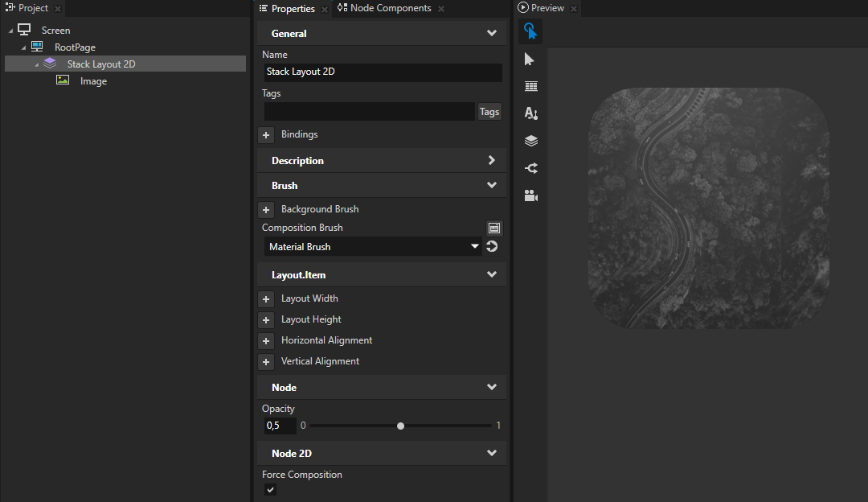868x502 pixels.
Task: Uncheck the Force Composition checkbox
Action: 271,490
